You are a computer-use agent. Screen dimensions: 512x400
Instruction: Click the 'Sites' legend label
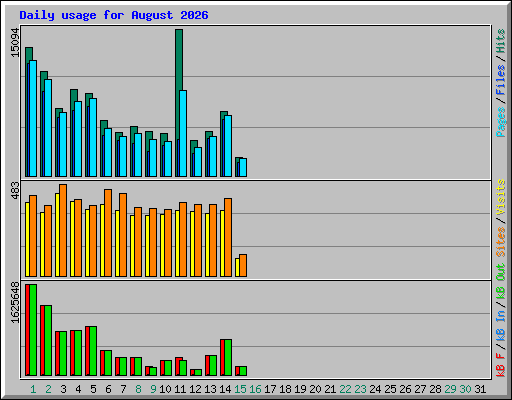click(501, 242)
